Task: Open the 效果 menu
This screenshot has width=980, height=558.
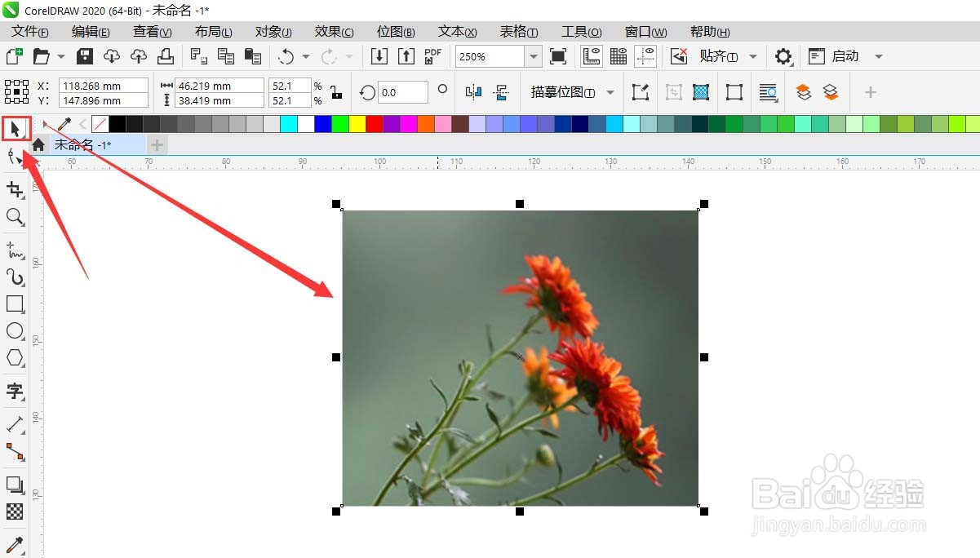Action: pos(333,31)
